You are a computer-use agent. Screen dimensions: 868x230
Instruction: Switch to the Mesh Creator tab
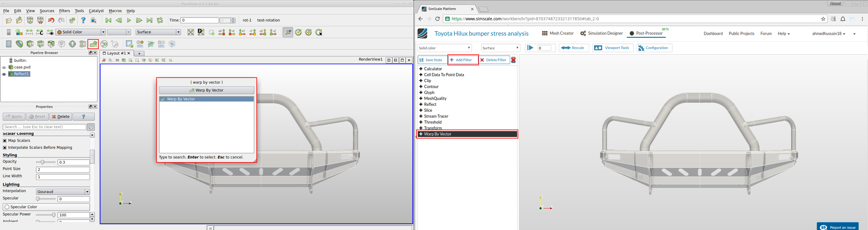(558, 33)
